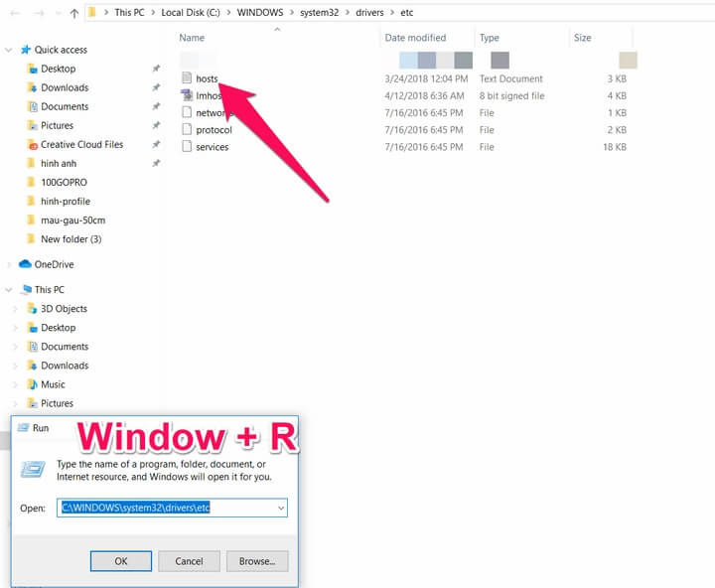Open the Desktop folder under Quick access
The height and width of the screenshot is (588, 715).
tap(58, 69)
